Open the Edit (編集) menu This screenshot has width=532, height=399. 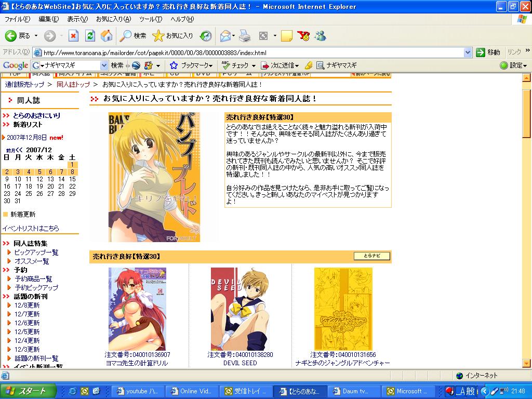(48, 19)
